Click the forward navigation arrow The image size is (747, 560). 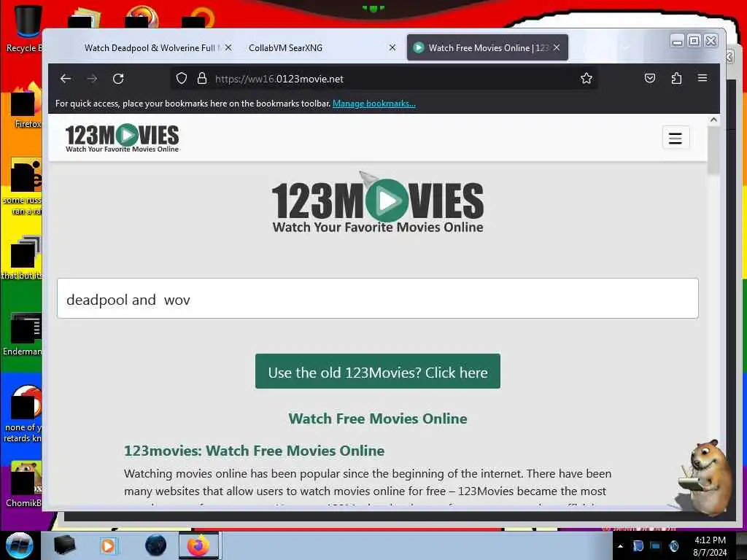click(92, 79)
